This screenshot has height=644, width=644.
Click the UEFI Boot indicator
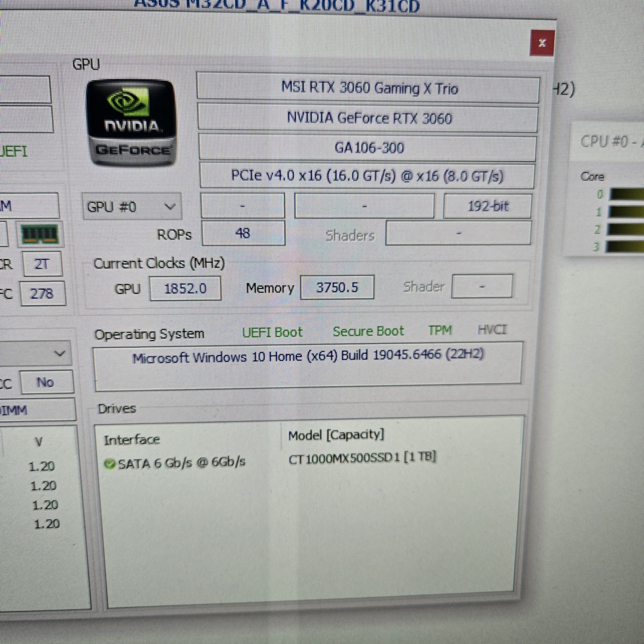(272, 332)
